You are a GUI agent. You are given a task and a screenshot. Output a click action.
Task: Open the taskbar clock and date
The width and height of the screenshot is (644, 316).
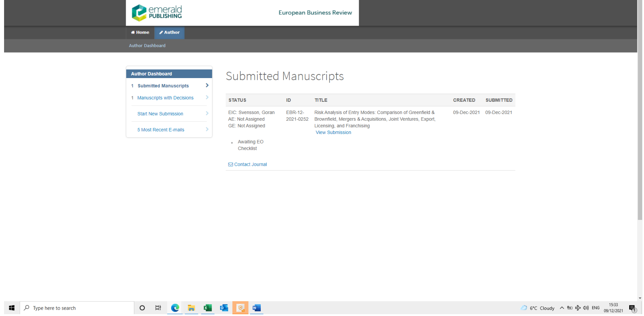click(x=613, y=308)
